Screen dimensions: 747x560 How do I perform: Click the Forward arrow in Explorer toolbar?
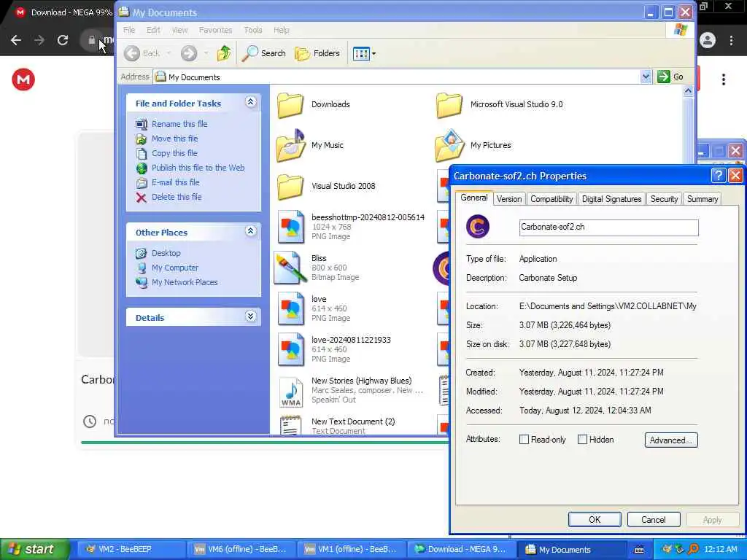pos(189,53)
